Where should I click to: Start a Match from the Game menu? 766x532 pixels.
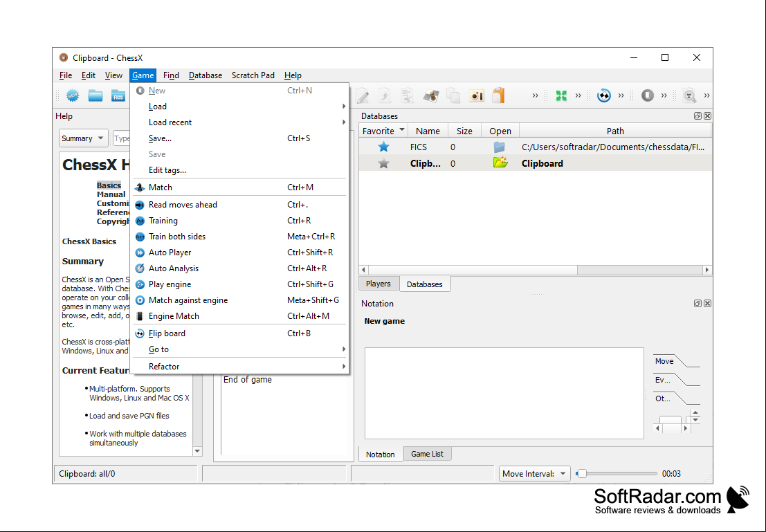240,187
